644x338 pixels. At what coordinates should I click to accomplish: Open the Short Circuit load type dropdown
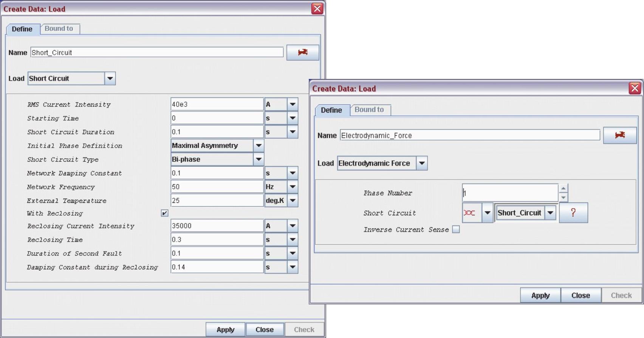(110, 79)
